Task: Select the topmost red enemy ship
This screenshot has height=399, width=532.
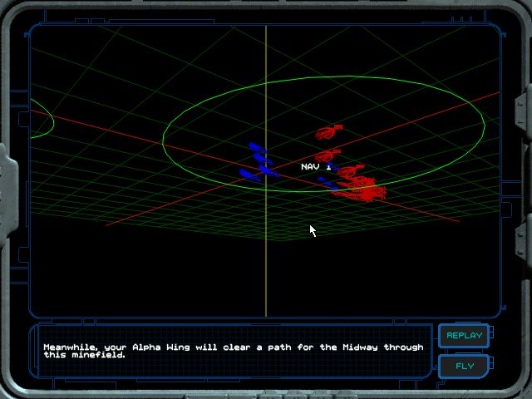Action: pyautogui.click(x=329, y=131)
